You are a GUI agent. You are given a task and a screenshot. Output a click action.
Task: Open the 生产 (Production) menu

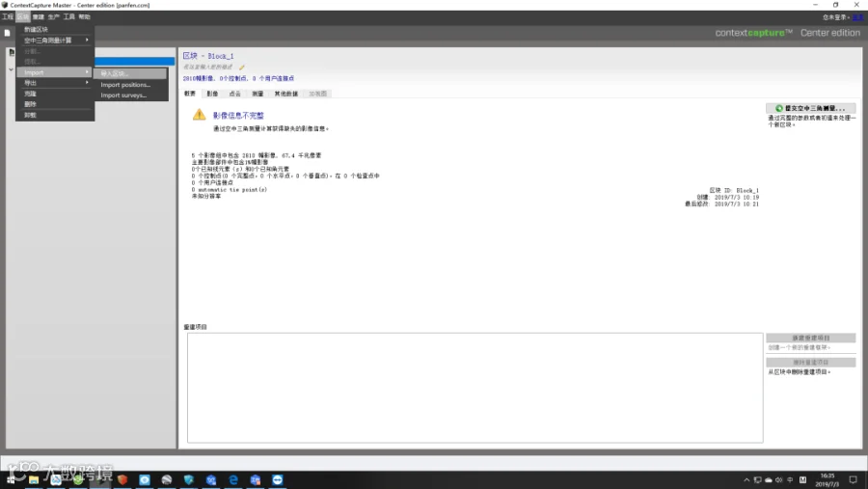coord(54,17)
